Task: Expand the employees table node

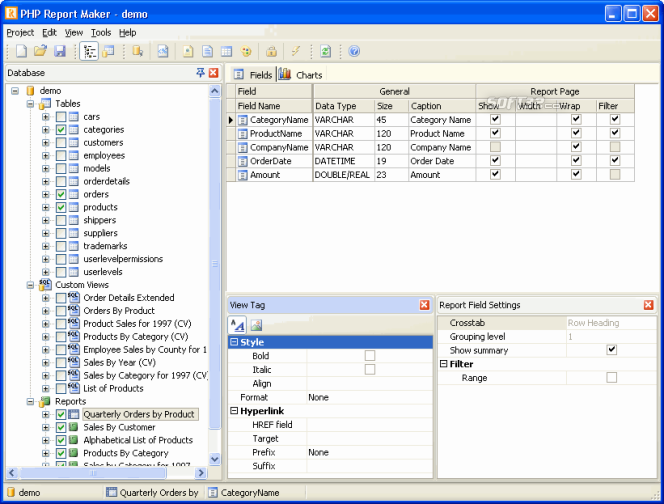Action: pyautogui.click(x=45, y=155)
